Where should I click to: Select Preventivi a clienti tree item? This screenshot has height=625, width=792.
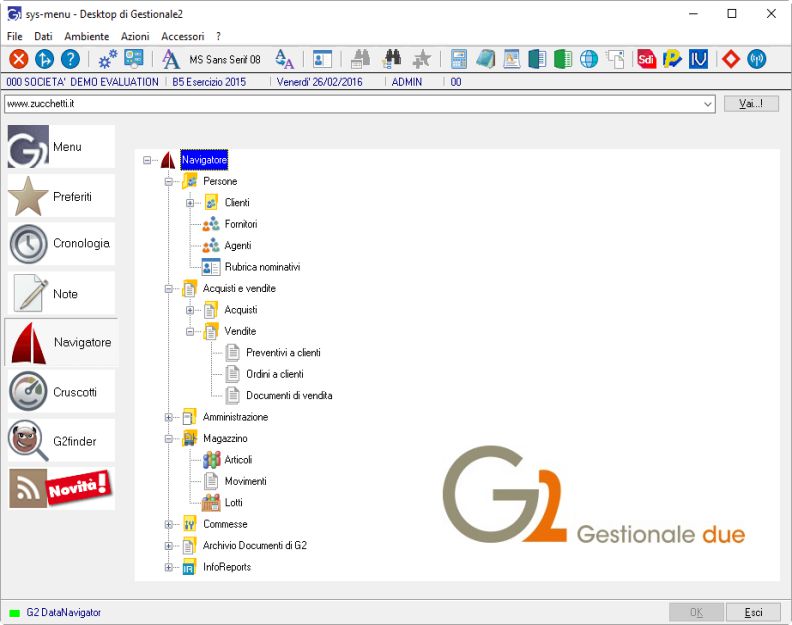point(283,353)
